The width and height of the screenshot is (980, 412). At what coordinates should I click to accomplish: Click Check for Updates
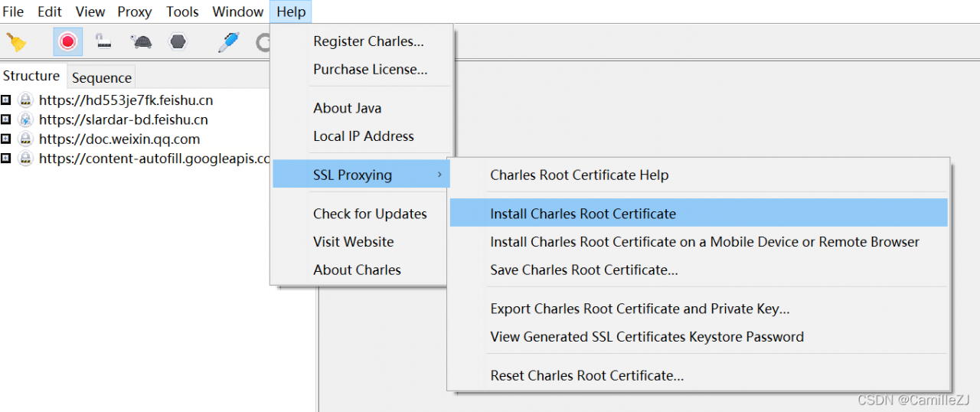pos(370,214)
